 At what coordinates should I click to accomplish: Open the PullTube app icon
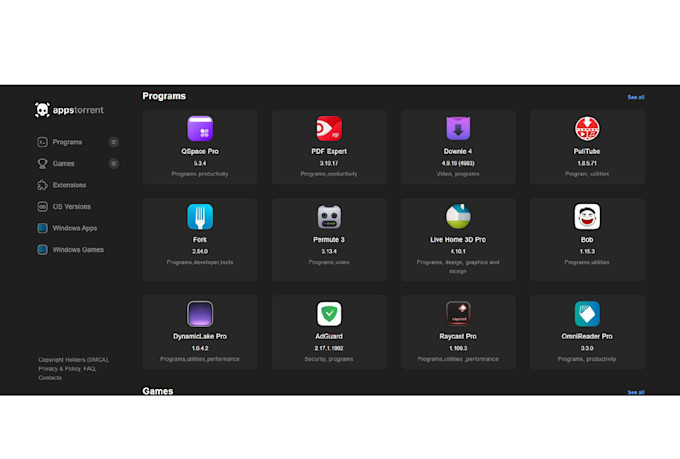point(587,128)
